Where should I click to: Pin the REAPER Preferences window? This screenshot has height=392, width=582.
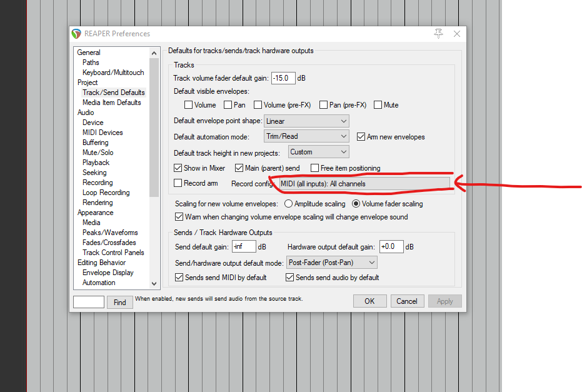click(438, 34)
